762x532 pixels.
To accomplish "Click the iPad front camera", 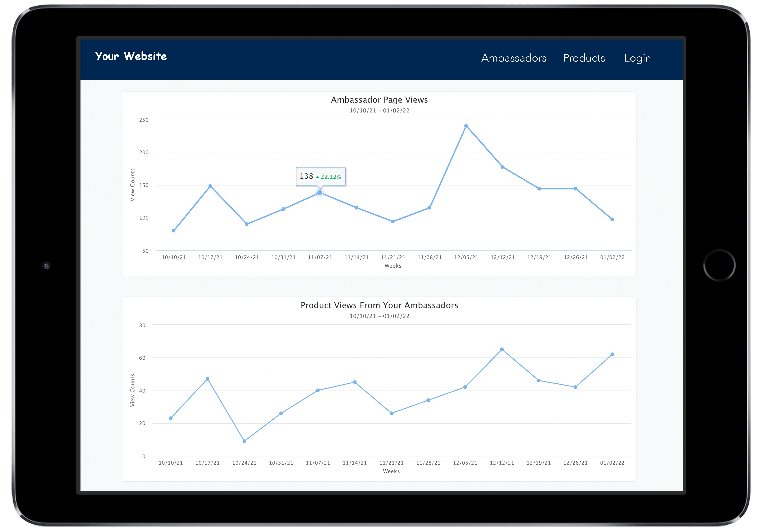I will 46,265.
